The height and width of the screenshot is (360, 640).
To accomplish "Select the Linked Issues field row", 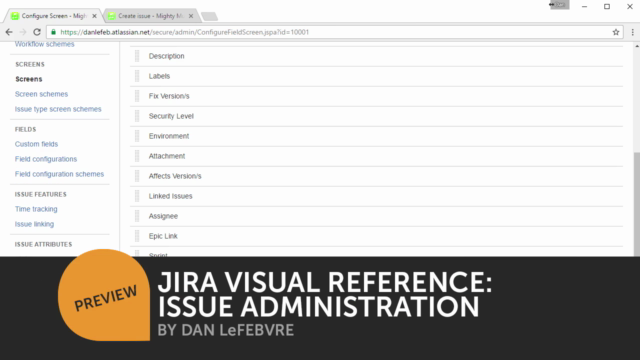I will [x=376, y=196].
